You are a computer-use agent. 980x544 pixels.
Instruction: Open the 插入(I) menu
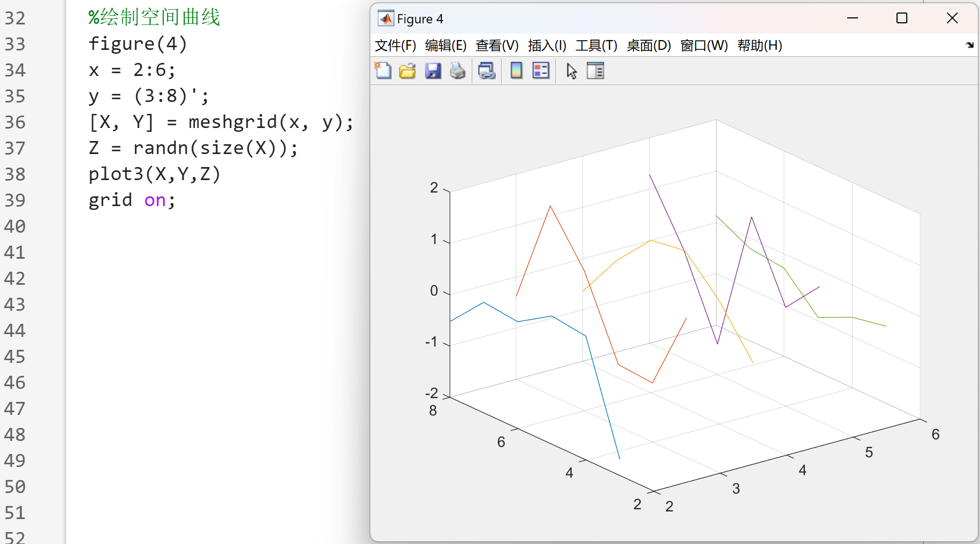(x=547, y=46)
